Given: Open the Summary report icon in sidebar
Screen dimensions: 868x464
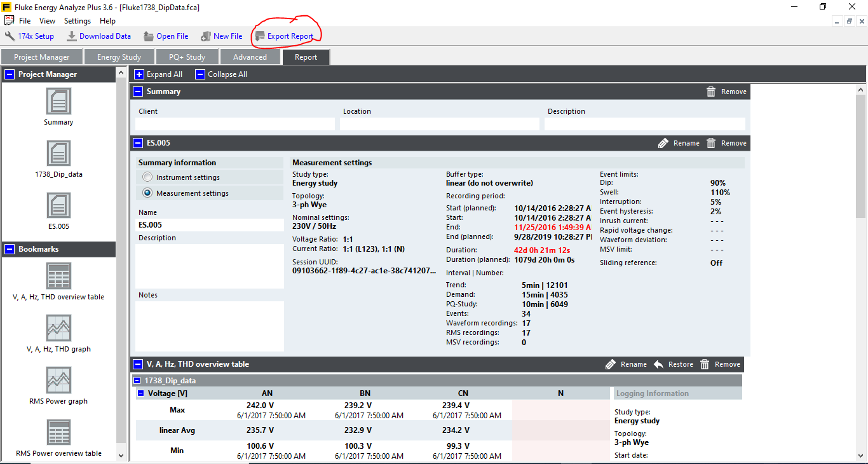Looking at the screenshot, I should [x=58, y=101].
